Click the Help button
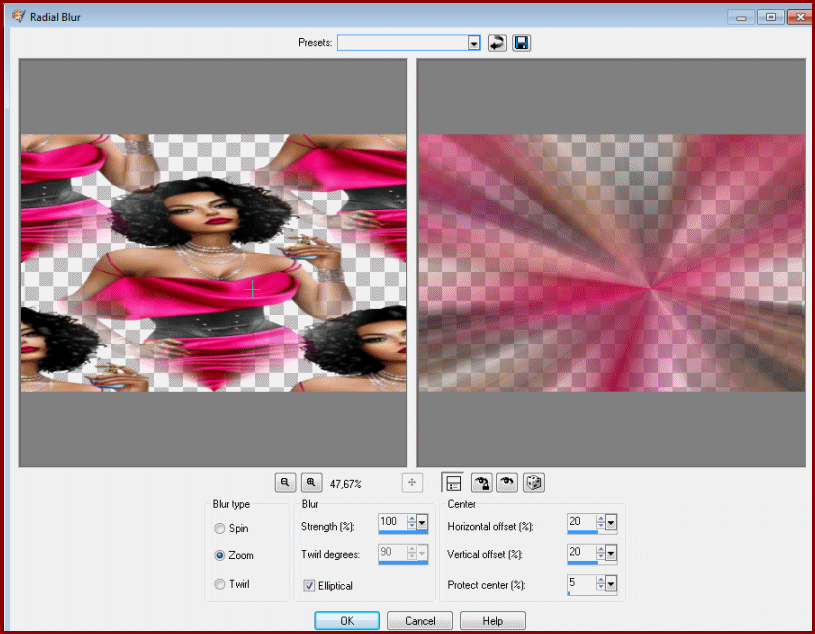Viewport: 815px width, 634px height. (492, 620)
